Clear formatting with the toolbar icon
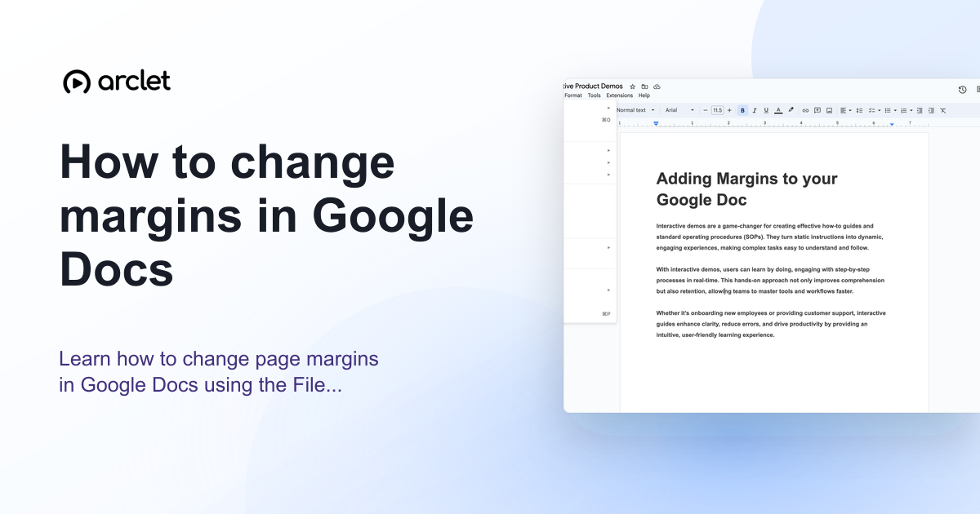 (x=942, y=110)
